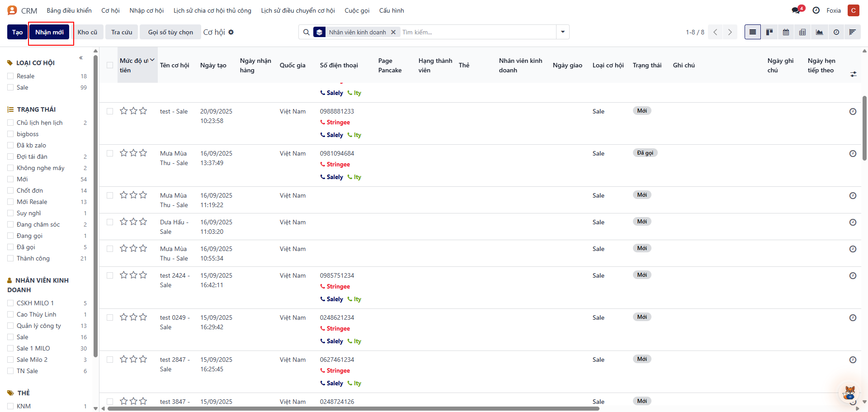Switch to Kanban view
Image resolution: width=868 pixels, height=412 pixels.
[769, 32]
